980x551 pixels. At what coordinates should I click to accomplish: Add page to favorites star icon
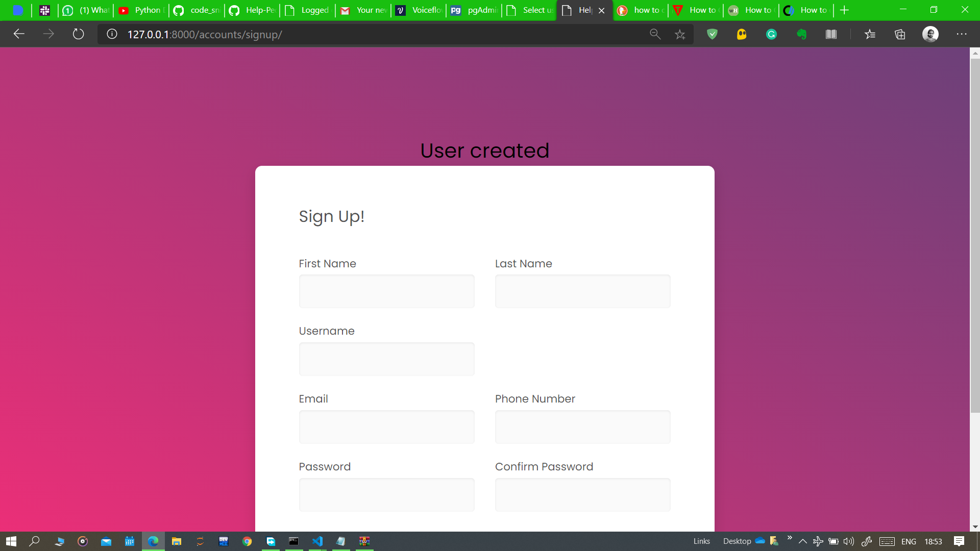(x=680, y=34)
